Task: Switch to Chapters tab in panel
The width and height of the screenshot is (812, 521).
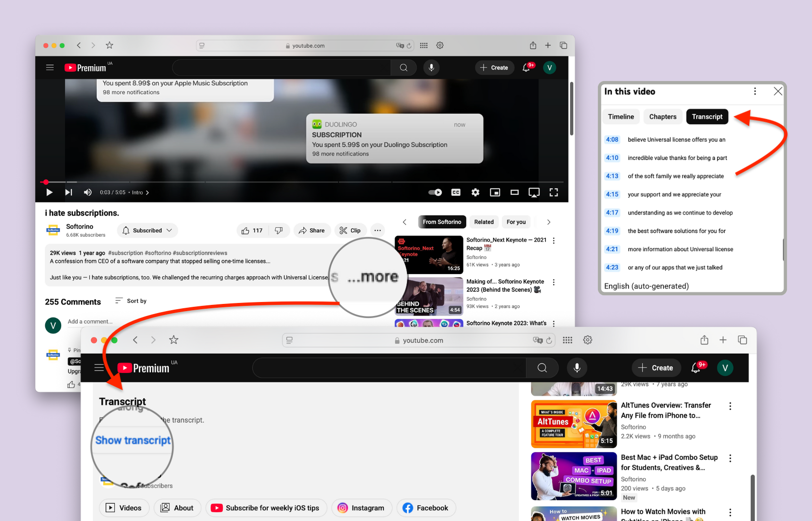Action: [663, 117]
